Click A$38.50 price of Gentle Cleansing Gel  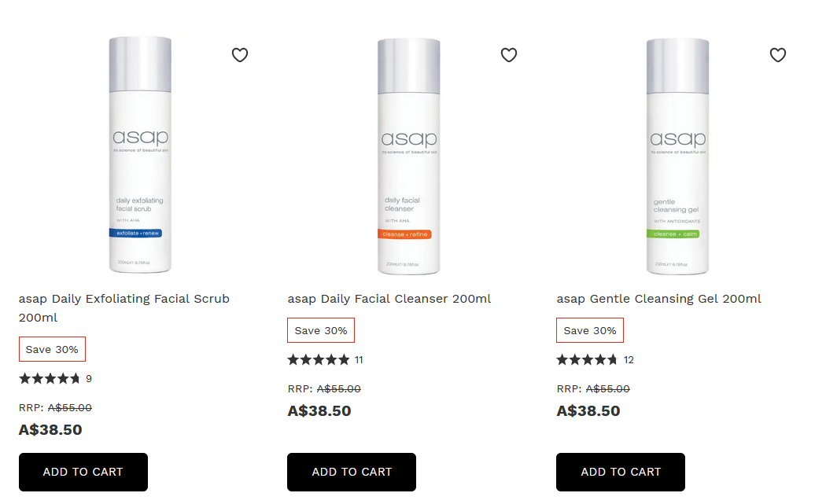(x=588, y=410)
